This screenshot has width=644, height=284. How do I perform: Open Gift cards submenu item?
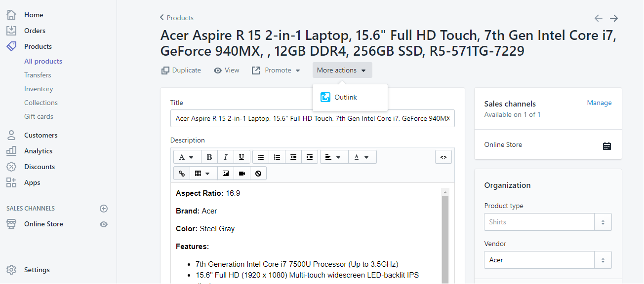[39, 116]
